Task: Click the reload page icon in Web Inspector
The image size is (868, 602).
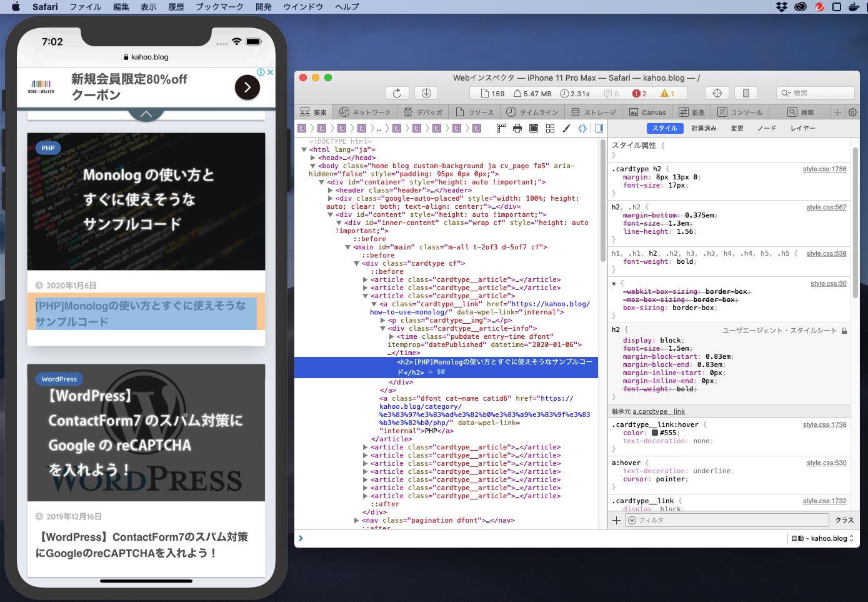Action: [x=397, y=93]
